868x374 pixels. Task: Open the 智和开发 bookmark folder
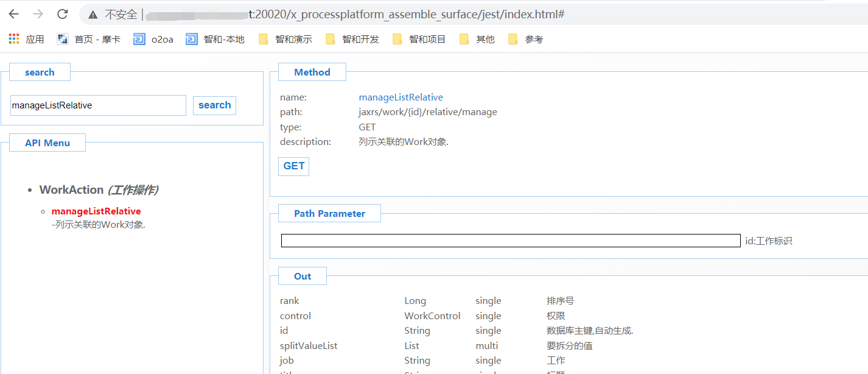(352, 39)
